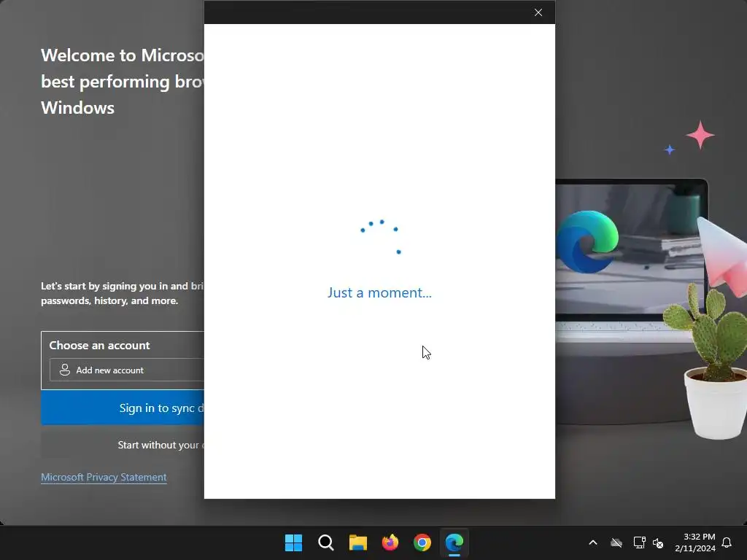
Task: Click Start without your data button
Action: 123,445
